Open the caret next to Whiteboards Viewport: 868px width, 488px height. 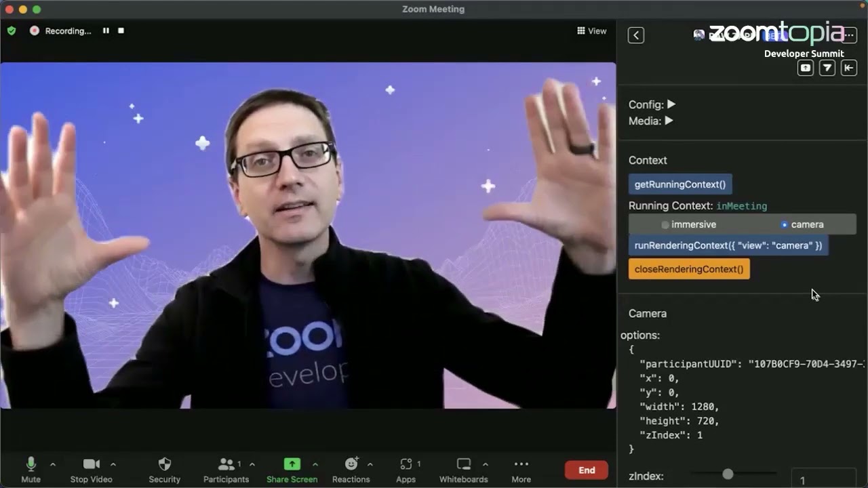(x=485, y=464)
